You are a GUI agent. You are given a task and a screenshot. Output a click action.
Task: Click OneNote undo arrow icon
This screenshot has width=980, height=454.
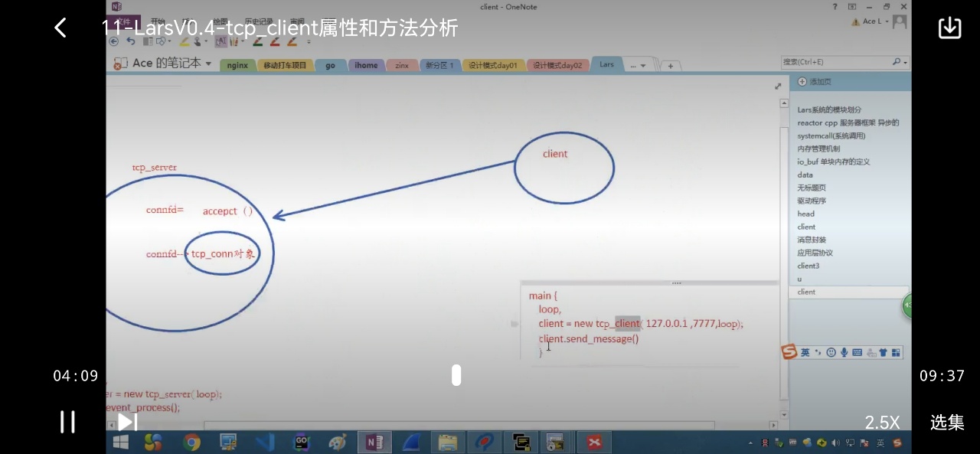click(x=131, y=41)
